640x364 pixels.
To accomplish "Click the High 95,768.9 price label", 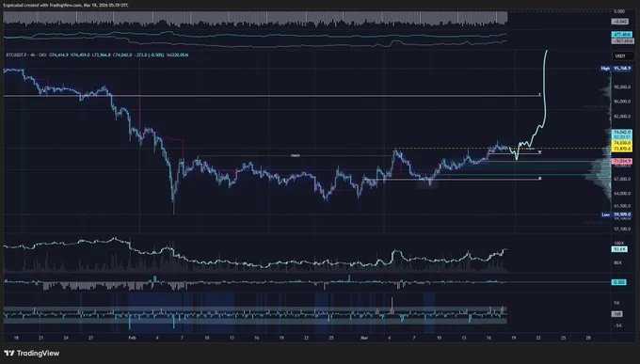I will (616, 69).
